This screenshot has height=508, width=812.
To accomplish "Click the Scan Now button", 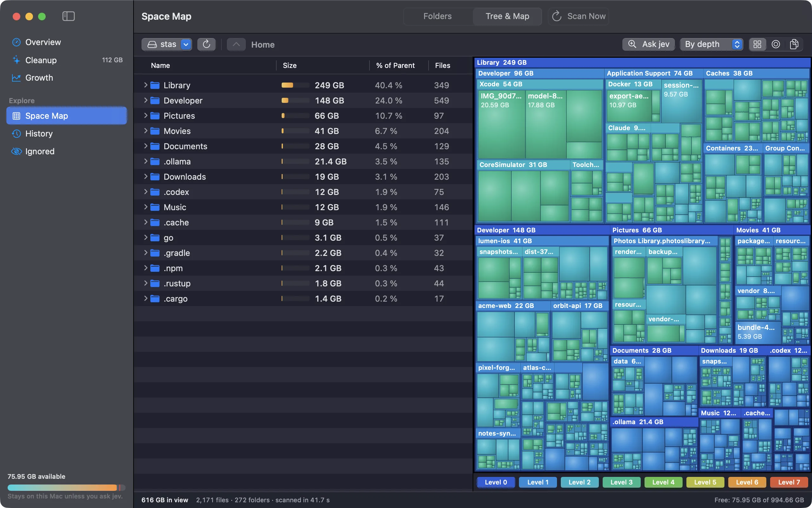I will (x=579, y=16).
